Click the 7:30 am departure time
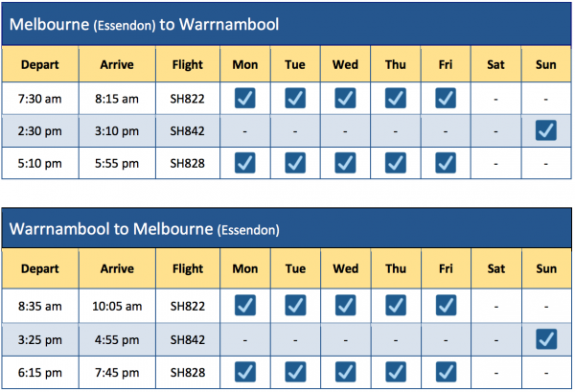The image size is (575, 392). point(39,98)
